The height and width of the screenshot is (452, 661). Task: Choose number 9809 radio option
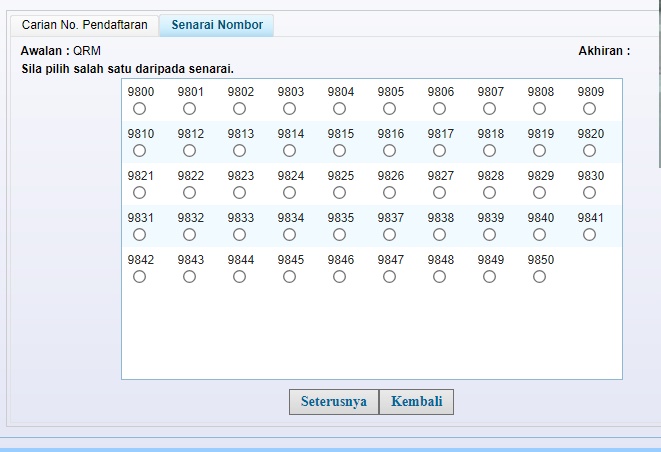(589, 109)
